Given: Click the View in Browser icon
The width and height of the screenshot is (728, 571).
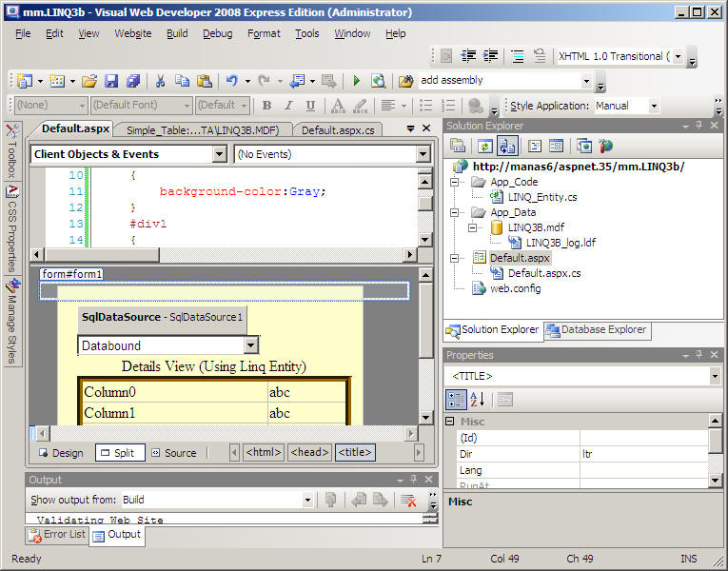Looking at the screenshot, I should click(379, 81).
